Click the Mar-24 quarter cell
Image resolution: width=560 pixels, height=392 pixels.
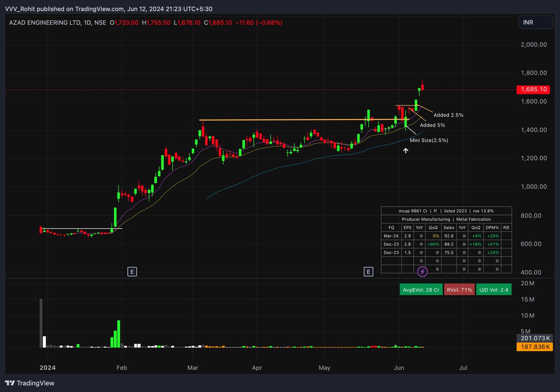[x=392, y=237]
